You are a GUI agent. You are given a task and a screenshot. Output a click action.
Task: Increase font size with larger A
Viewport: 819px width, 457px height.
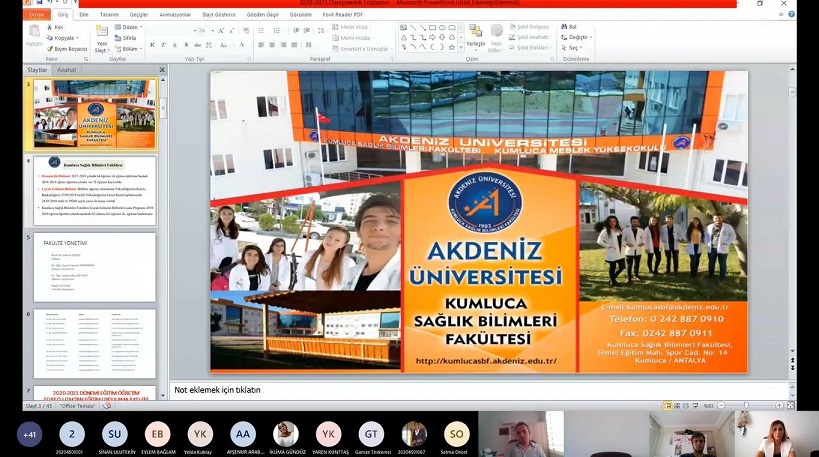[x=221, y=31]
